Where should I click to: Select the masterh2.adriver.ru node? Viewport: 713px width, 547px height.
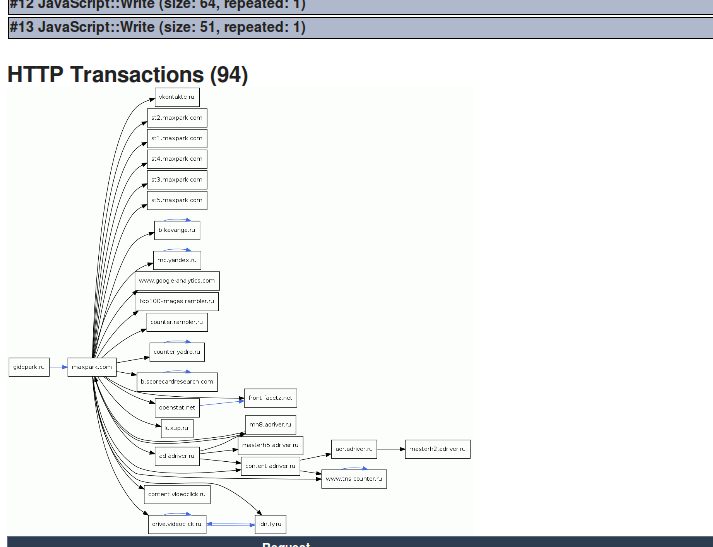pos(437,449)
